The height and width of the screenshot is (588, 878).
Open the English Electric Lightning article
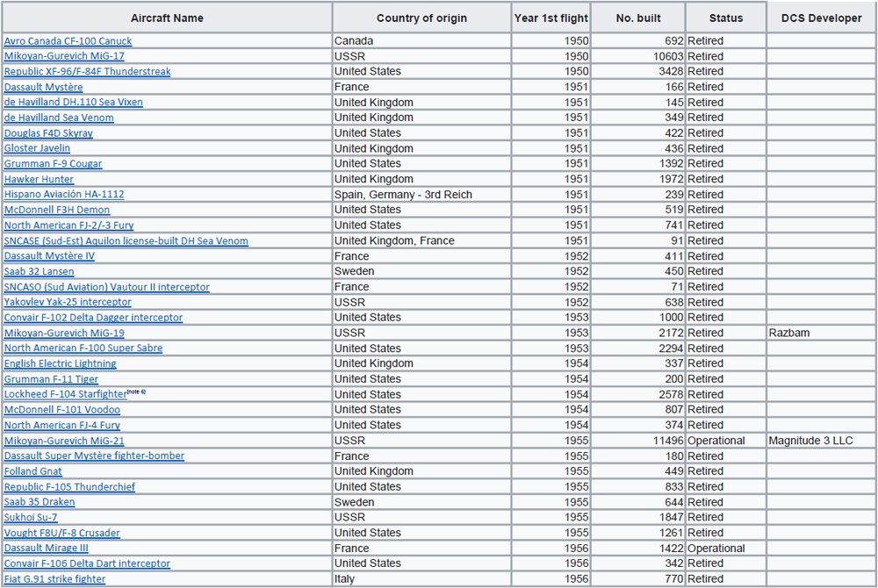pyautogui.click(x=60, y=363)
